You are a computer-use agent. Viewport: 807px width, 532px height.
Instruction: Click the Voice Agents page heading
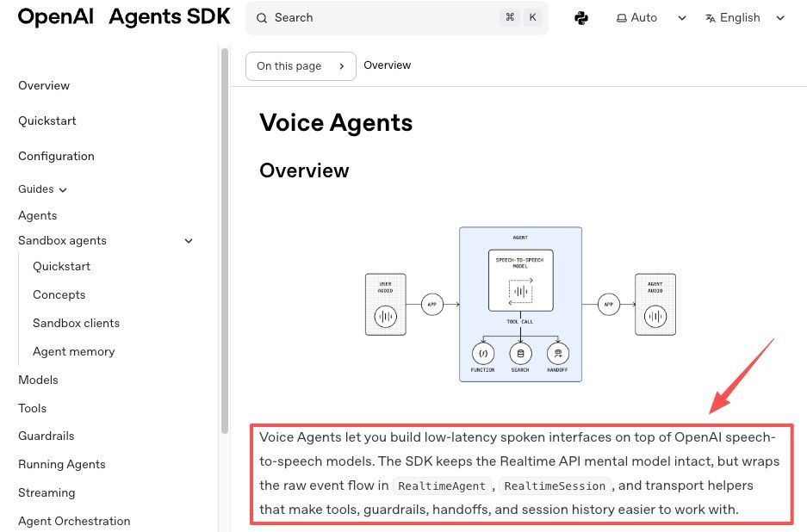(336, 123)
